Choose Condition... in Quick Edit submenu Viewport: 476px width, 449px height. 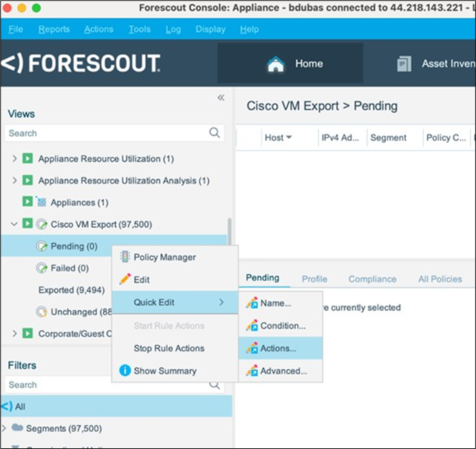click(x=281, y=325)
